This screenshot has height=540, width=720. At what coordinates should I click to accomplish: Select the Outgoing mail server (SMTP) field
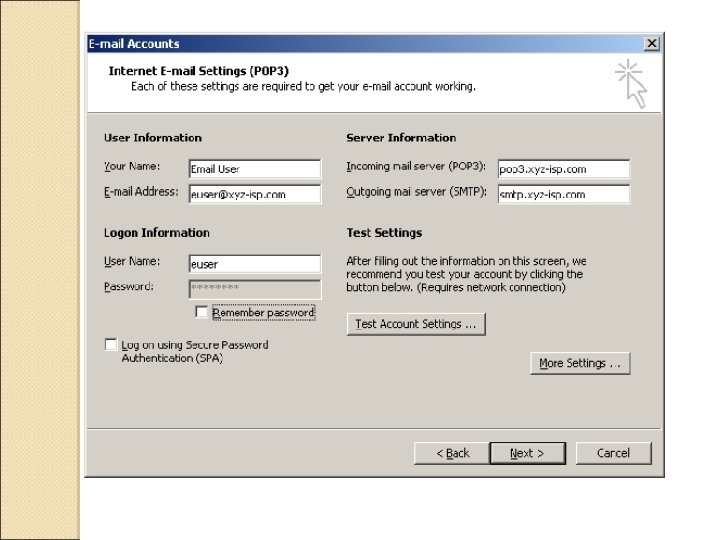564,194
